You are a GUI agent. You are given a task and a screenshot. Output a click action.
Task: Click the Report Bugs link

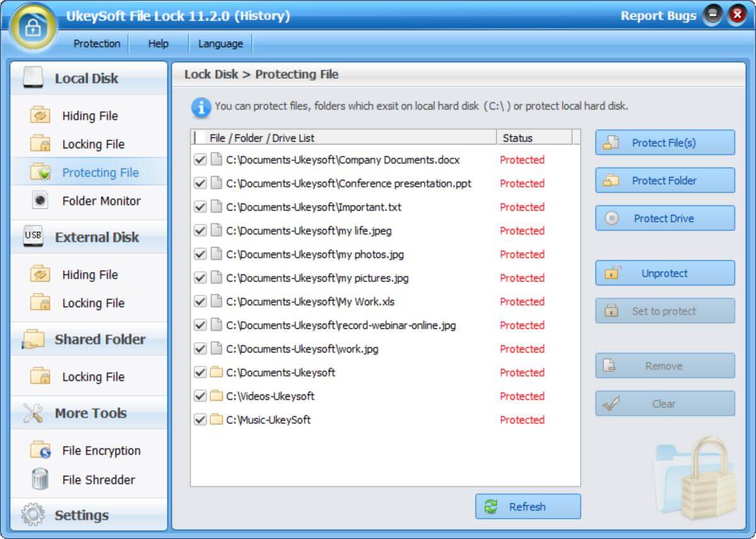[658, 16]
